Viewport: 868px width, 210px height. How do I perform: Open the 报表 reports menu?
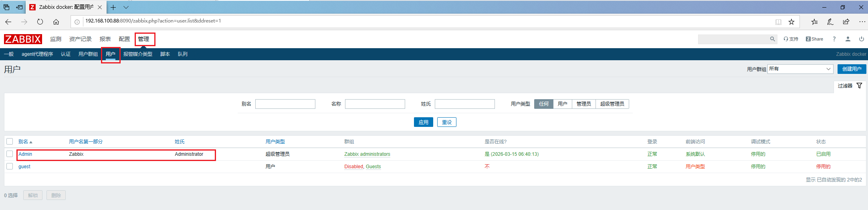(x=105, y=39)
